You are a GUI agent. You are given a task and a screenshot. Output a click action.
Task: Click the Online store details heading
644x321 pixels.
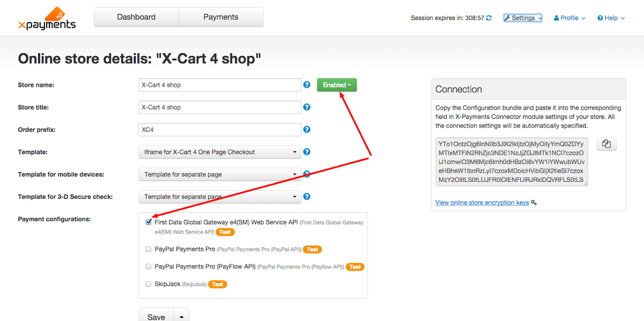(x=140, y=59)
